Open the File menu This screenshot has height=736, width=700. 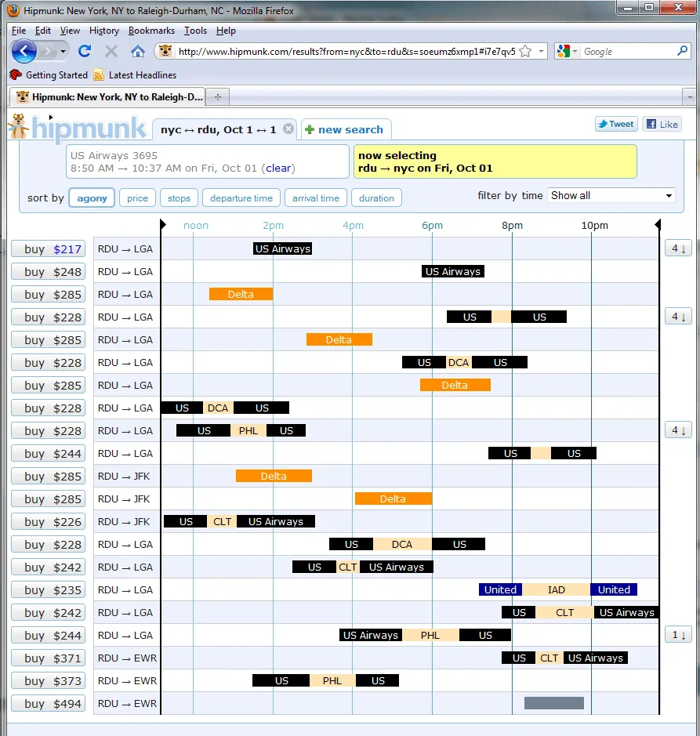(19, 31)
